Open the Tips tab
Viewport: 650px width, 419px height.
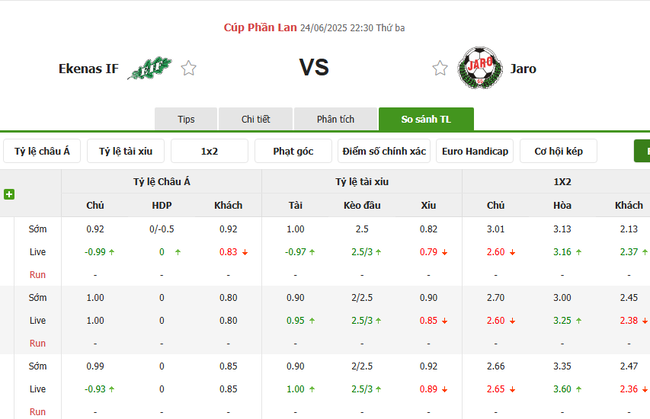coord(186,119)
